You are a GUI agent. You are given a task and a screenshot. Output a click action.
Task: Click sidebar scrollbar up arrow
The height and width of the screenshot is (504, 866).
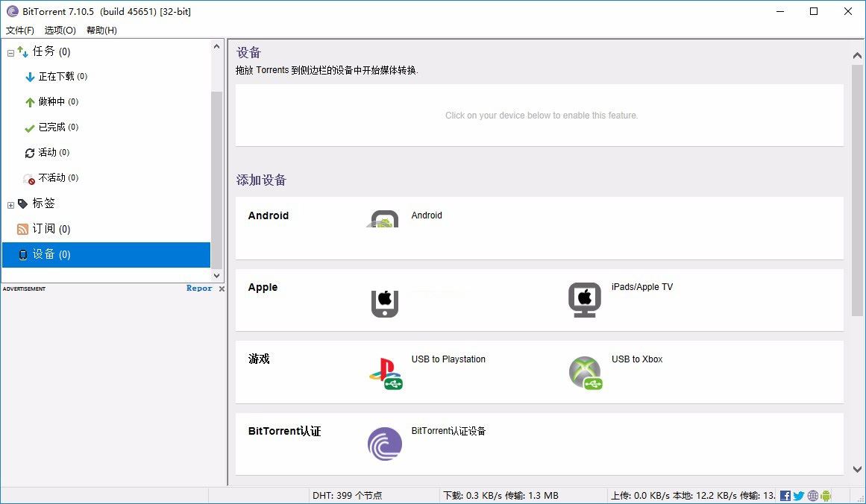[x=216, y=47]
